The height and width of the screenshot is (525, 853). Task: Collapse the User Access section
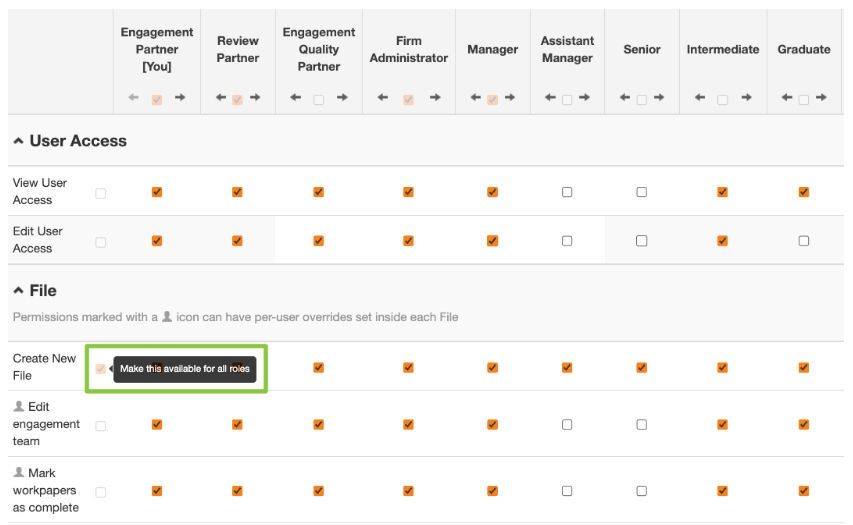click(19, 142)
